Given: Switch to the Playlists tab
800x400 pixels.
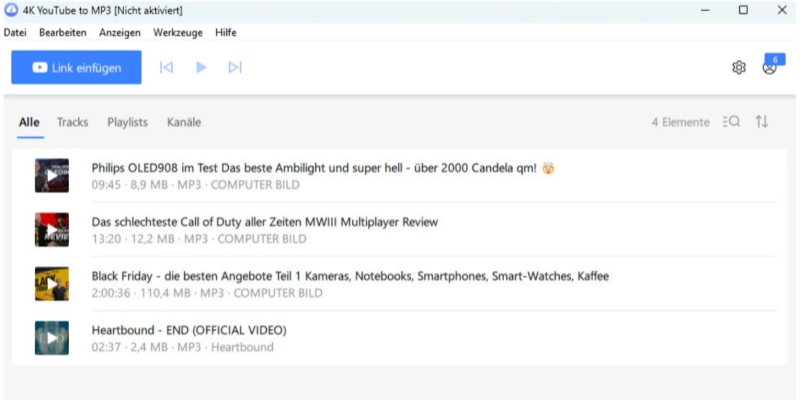Looking at the screenshot, I should (x=128, y=122).
